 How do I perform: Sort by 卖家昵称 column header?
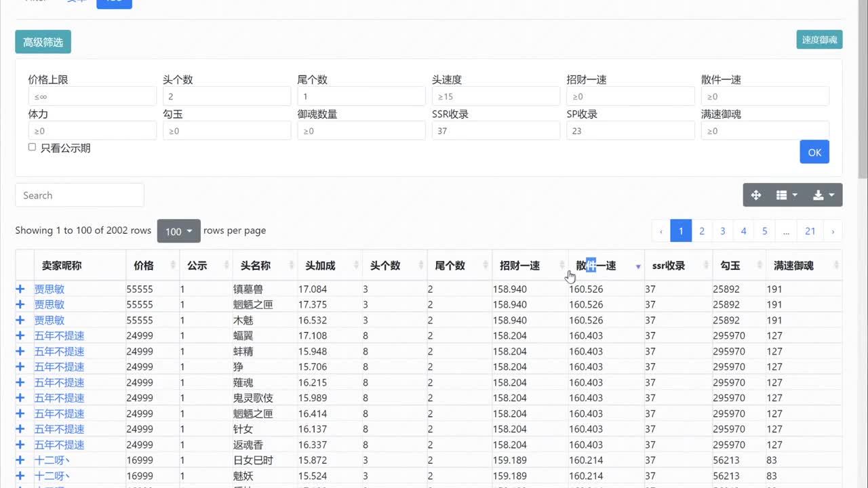pos(80,266)
